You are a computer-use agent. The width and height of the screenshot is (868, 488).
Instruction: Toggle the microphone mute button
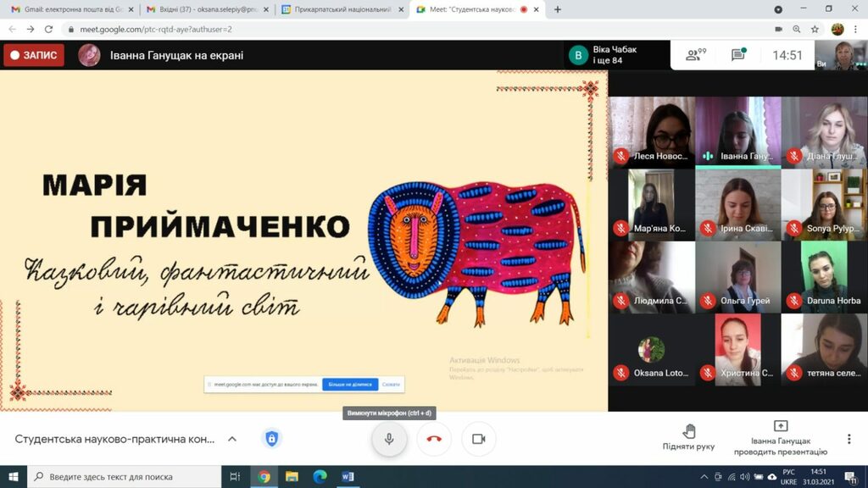click(389, 439)
